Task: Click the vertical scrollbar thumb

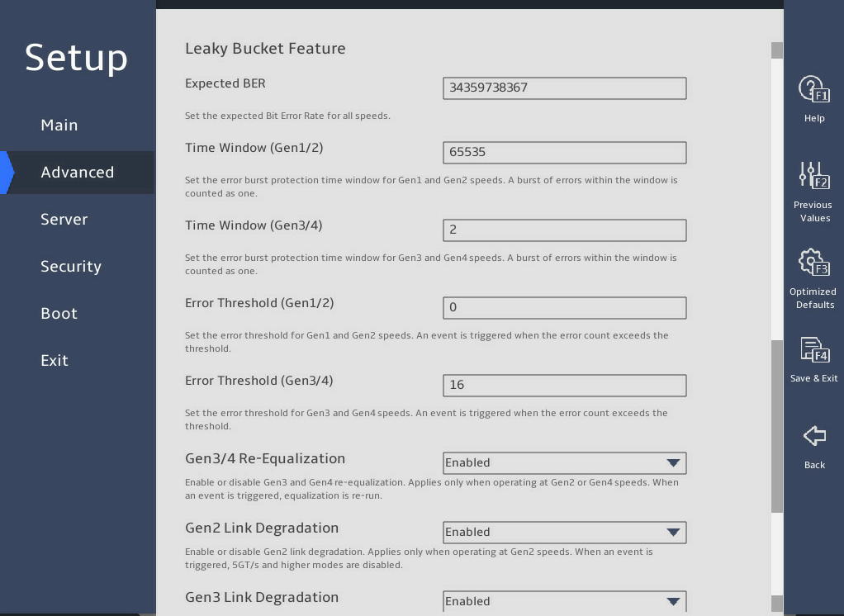Action: pos(777,426)
